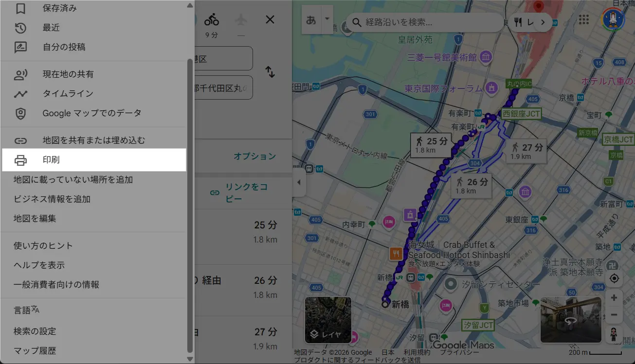This screenshot has height=364, width=635.
Task: Zoom out with the minus button
Action: tap(614, 315)
